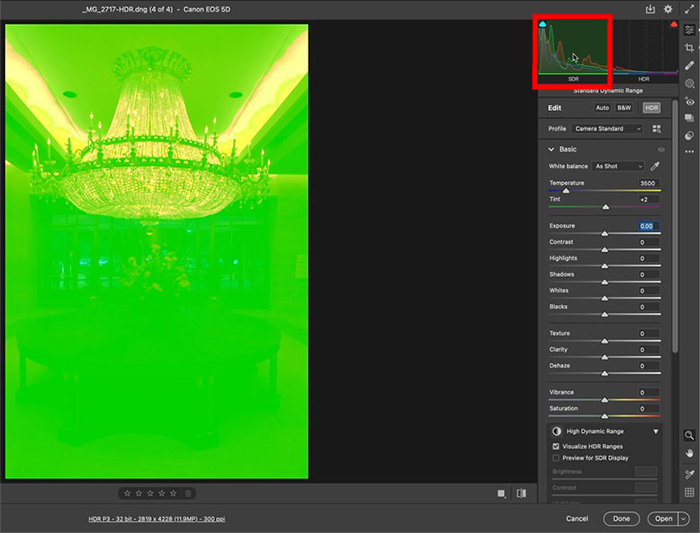Viewport: 700px width, 533px height.
Task: Pick the White Balance eyedropper
Action: coord(656,166)
